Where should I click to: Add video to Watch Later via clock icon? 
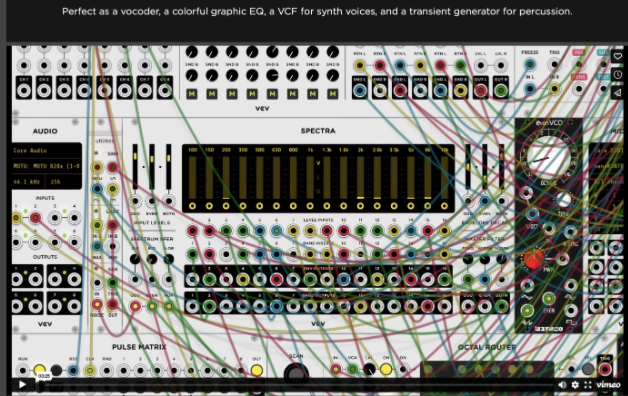pyautogui.click(x=618, y=74)
